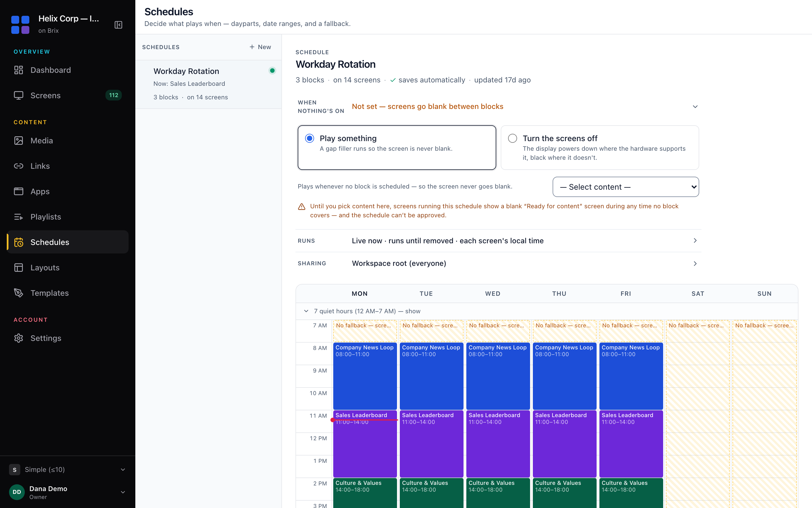812x508 pixels.
Task: Click the Links chain icon
Action: (x=18, y=166)
